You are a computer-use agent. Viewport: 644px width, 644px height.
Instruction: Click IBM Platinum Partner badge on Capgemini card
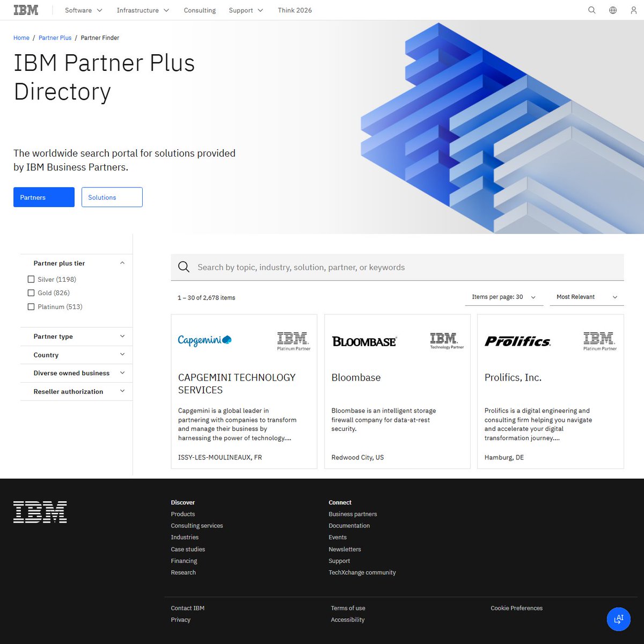[x=294, y=341]
